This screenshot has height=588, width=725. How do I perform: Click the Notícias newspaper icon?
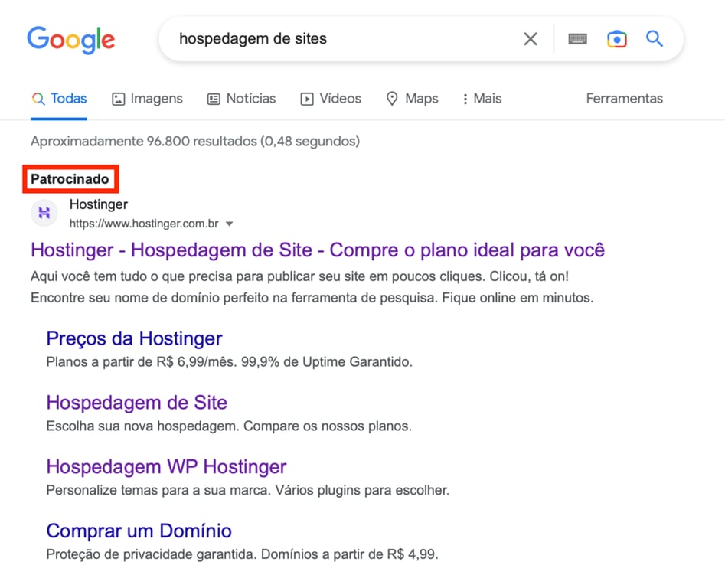213,99
